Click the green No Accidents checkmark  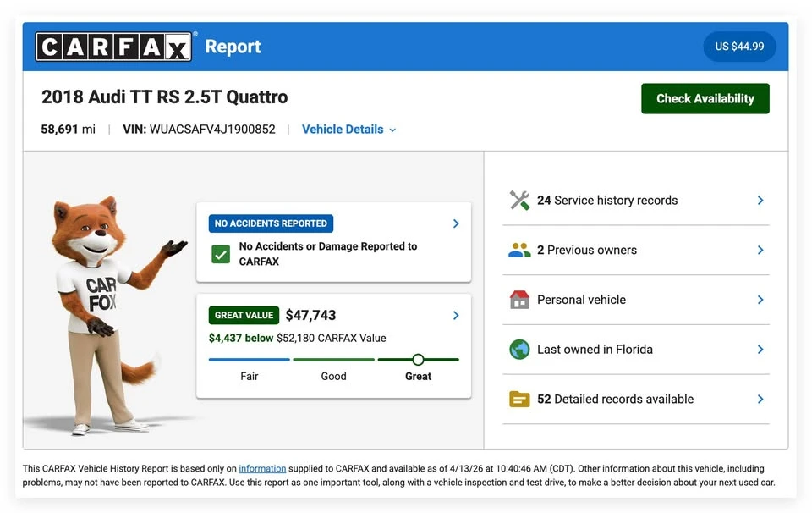coord(221,255)
